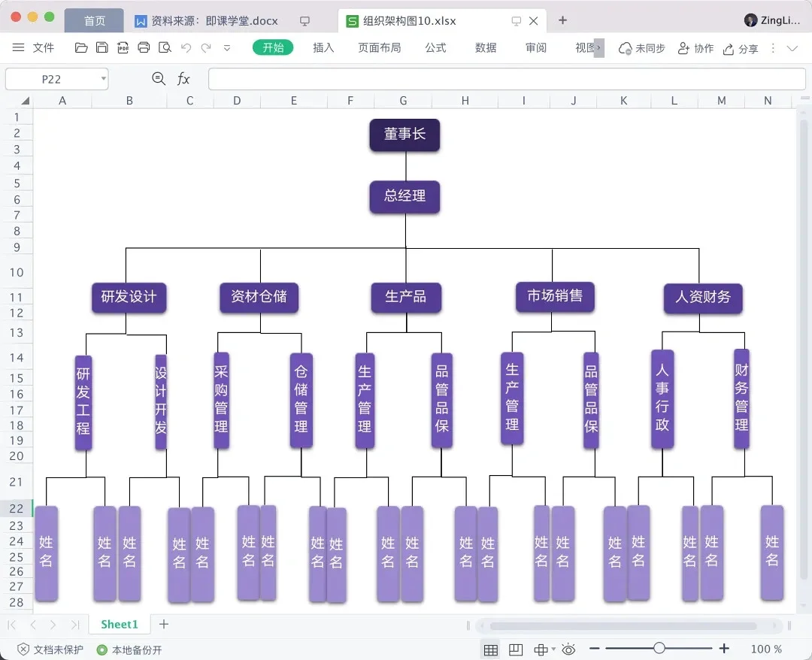Expand the quick toolbar options chevron
This screenshot has height=660, width=812.
pos(227,47)
